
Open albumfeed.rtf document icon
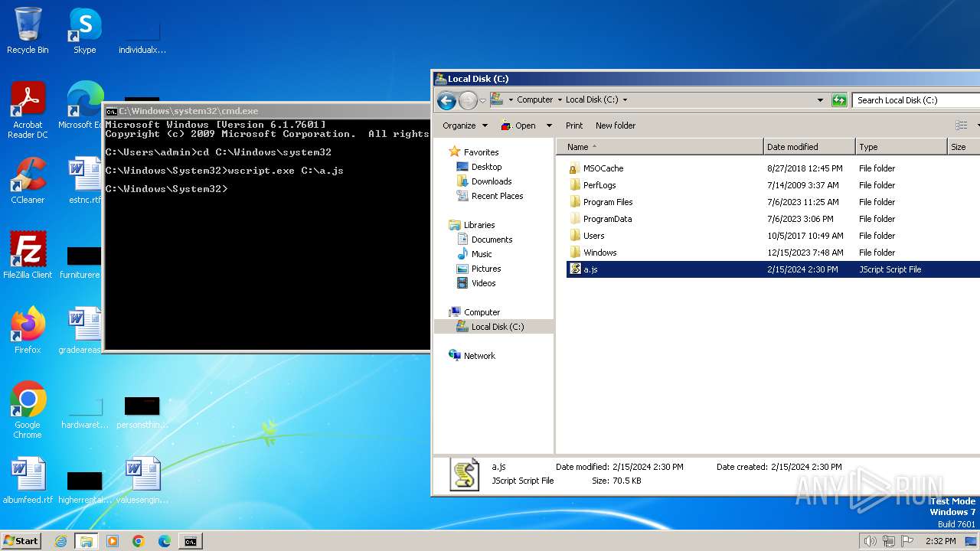pyautogui.click(x=28, y=481)
